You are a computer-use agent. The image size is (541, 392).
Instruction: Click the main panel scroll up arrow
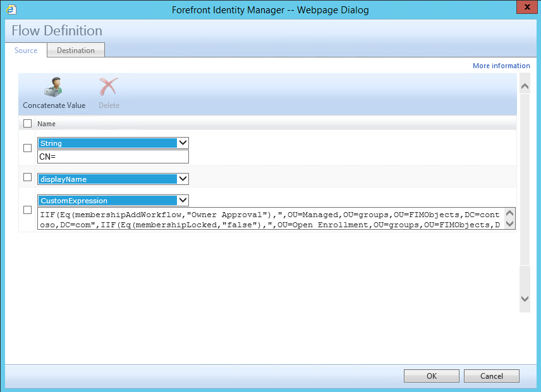coord(525,86)
